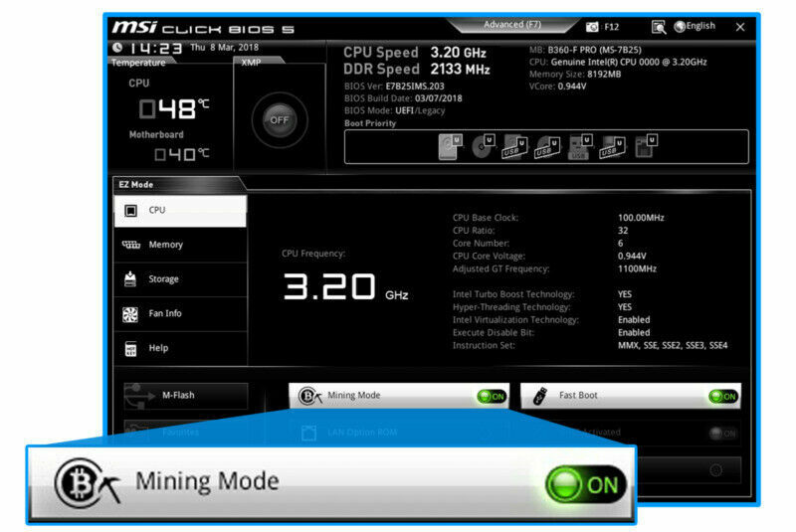
Task: Select the XMP tab header
Action: (259, 62)
